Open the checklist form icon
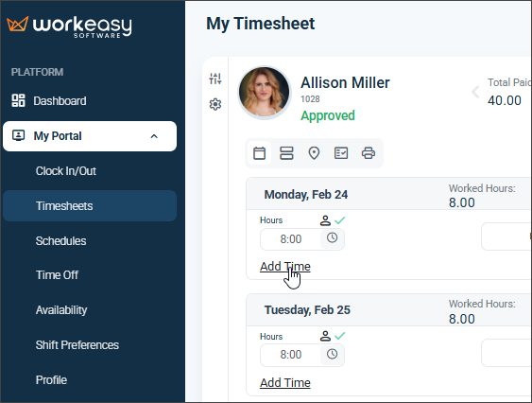 pyautogui.click(x=341, y=153)
